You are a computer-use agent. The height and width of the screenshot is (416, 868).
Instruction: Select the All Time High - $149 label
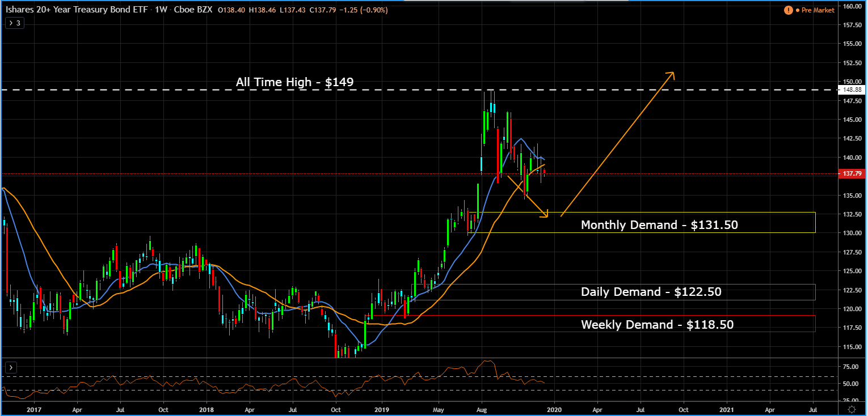point(294,82)
